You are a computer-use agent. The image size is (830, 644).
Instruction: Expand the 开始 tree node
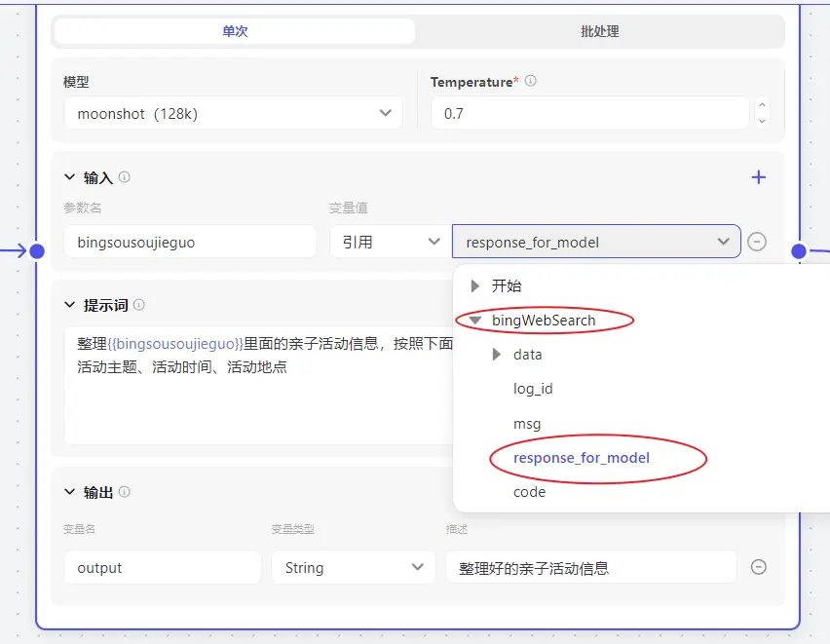474,286
